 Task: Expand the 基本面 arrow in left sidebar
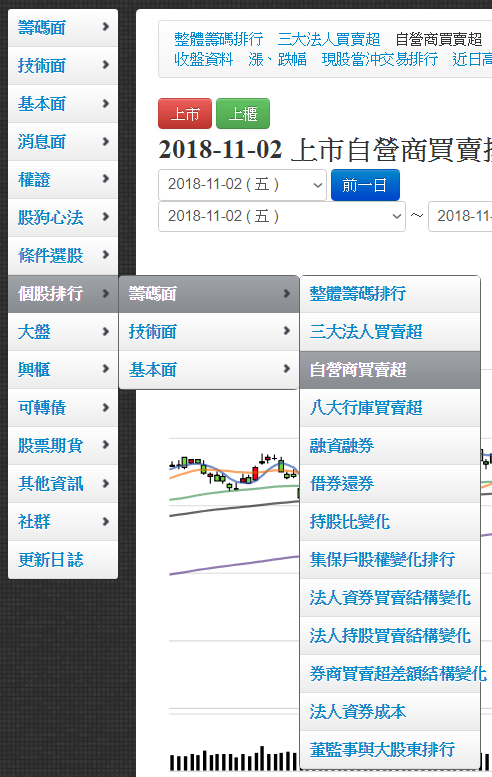coord(106,103)
